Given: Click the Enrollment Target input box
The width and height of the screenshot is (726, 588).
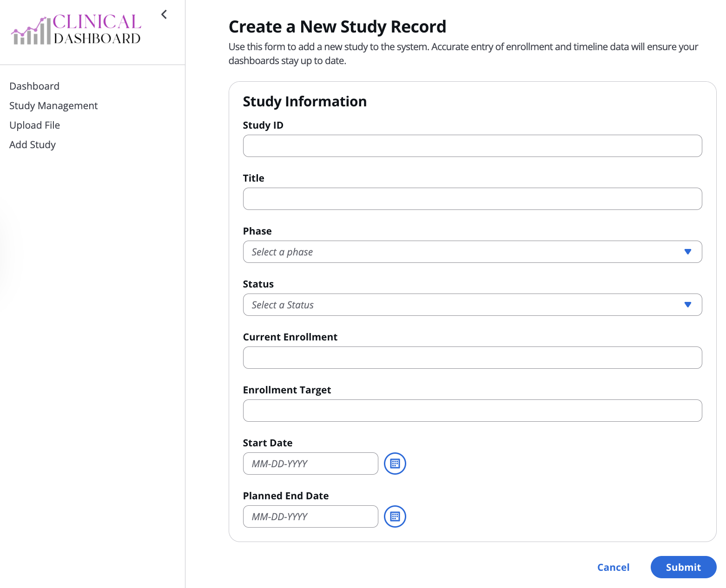Looking at the screenshot, I should point(472,411).
